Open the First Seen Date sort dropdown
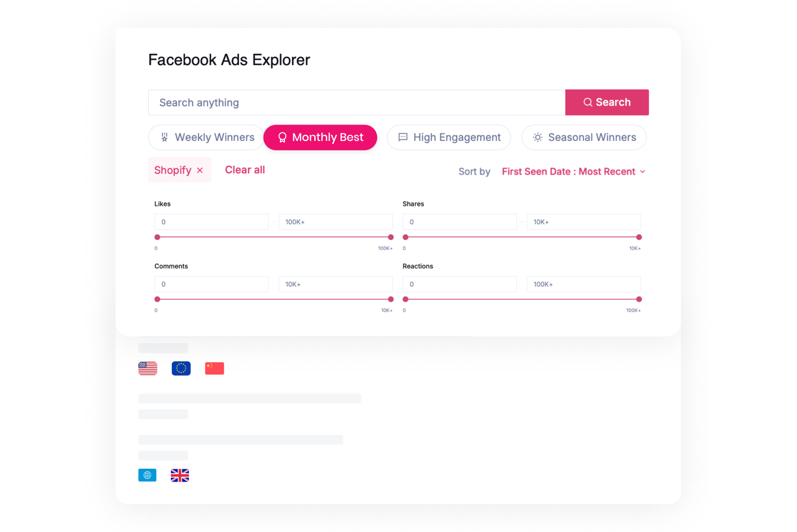Screen dimensions: 797x532 [573, 171]
